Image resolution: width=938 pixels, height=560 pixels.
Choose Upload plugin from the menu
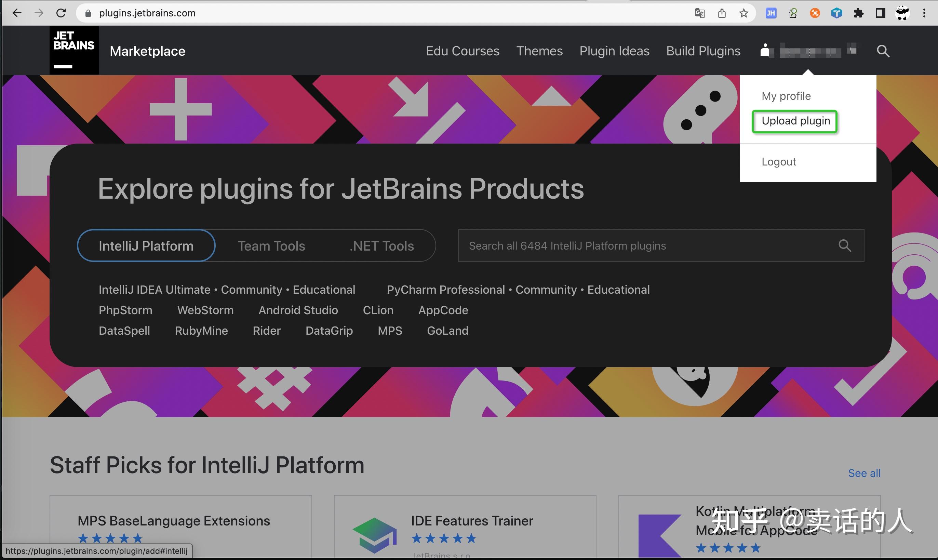[795, 121]
